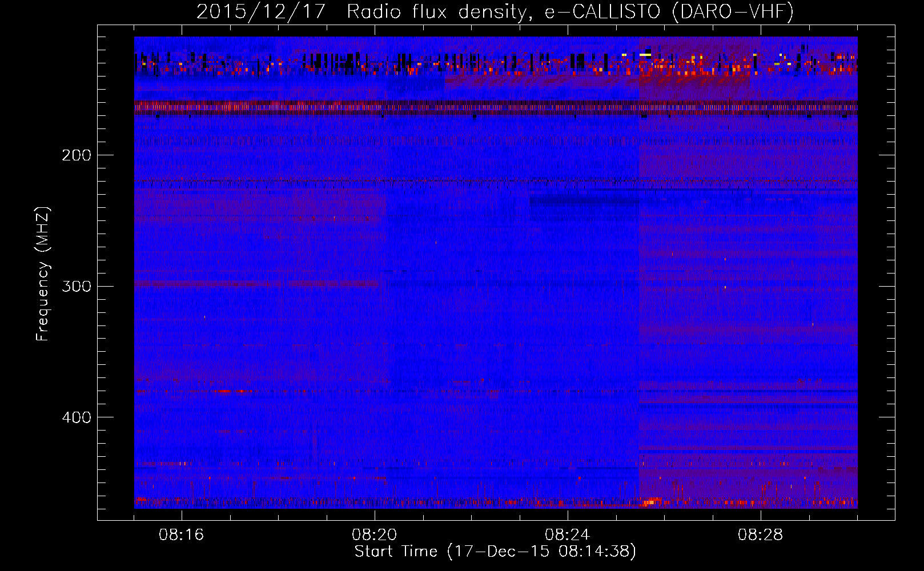Click the 08:16 time tick label
Screen dimensions: 924x571
coord(182,535)
